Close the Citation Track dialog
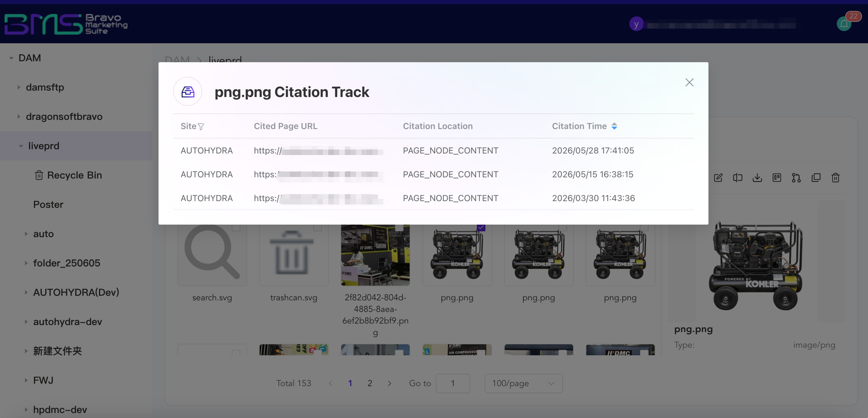868x418 pixels. pos(689,82)
